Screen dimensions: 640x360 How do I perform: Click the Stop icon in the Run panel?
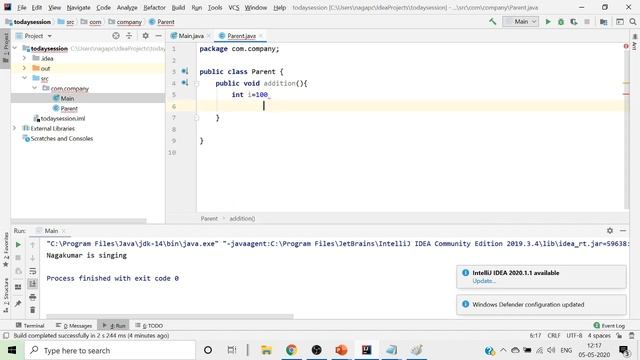18,258
